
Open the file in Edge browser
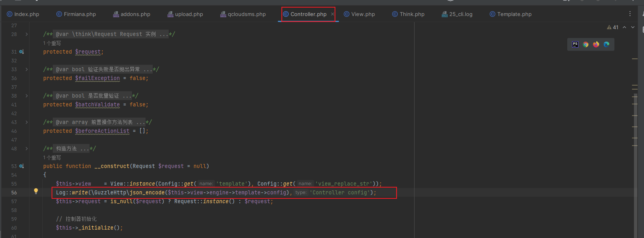[606, 44]
